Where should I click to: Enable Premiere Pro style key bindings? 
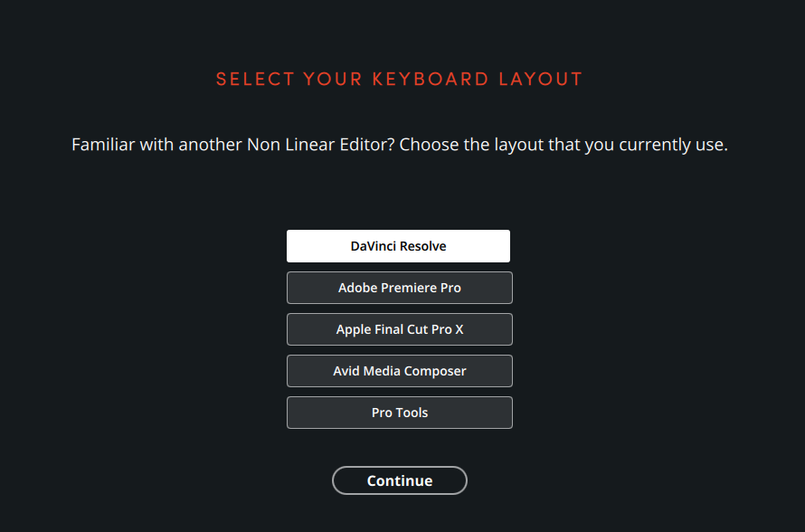point(399,288)
